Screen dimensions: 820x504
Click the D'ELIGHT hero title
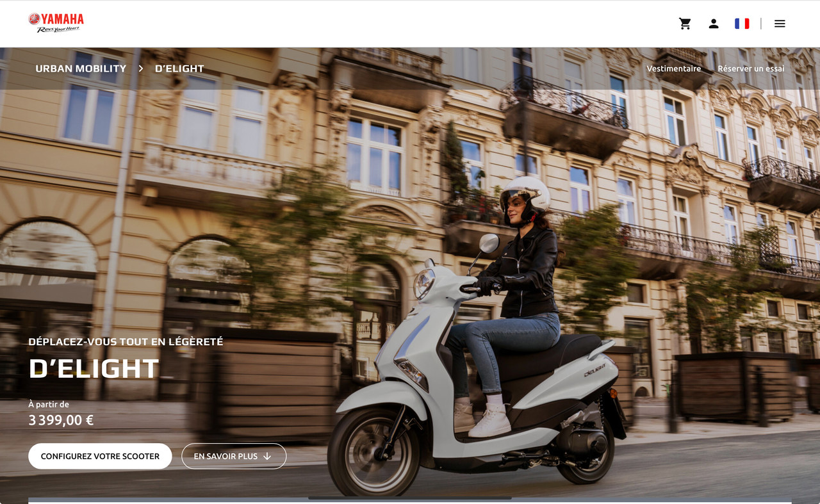tap(94, 369)
